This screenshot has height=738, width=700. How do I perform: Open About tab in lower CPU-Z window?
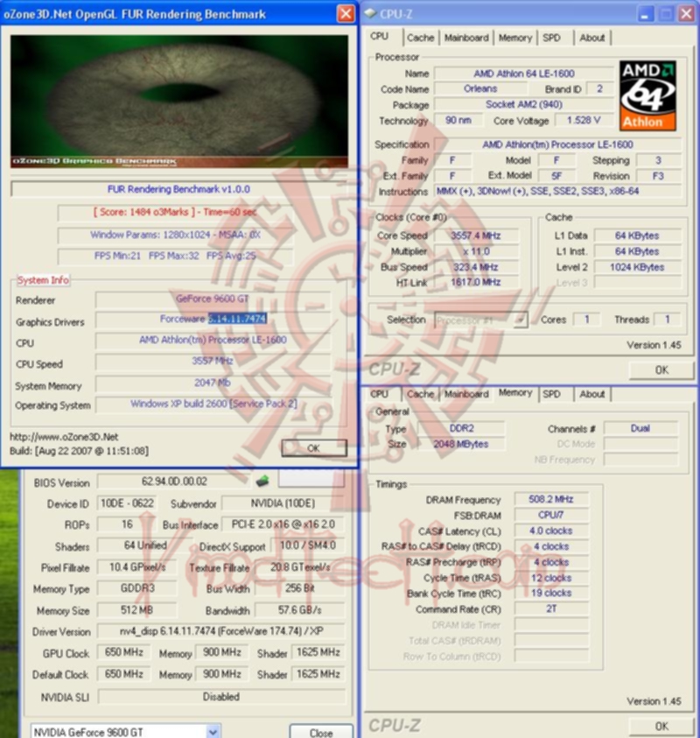click(x=591, y=394)
